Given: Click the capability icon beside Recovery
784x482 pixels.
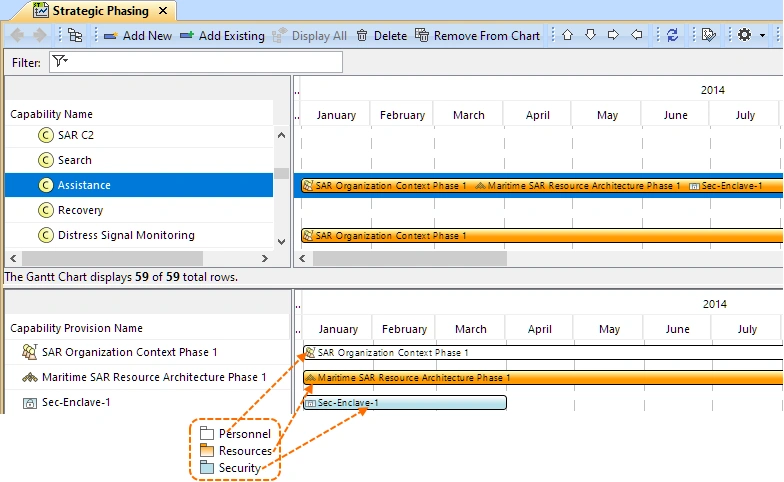Looking at the screenshot, I should pyautogui.click(x=46, y=210).
